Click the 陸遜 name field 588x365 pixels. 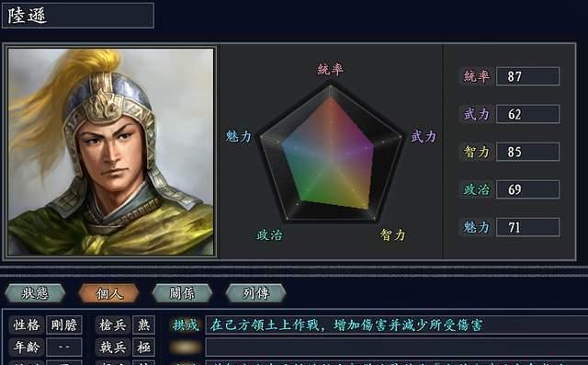(x=78, y=16)
